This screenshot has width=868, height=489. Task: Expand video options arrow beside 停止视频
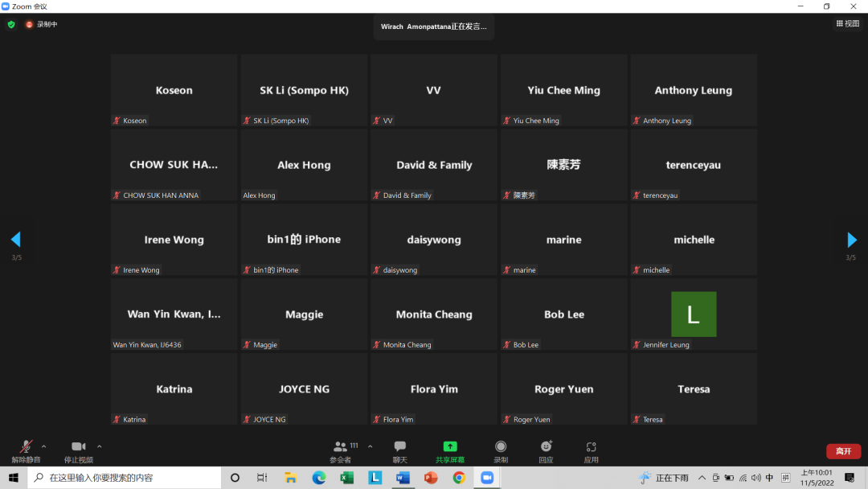[x=100, y=446]
